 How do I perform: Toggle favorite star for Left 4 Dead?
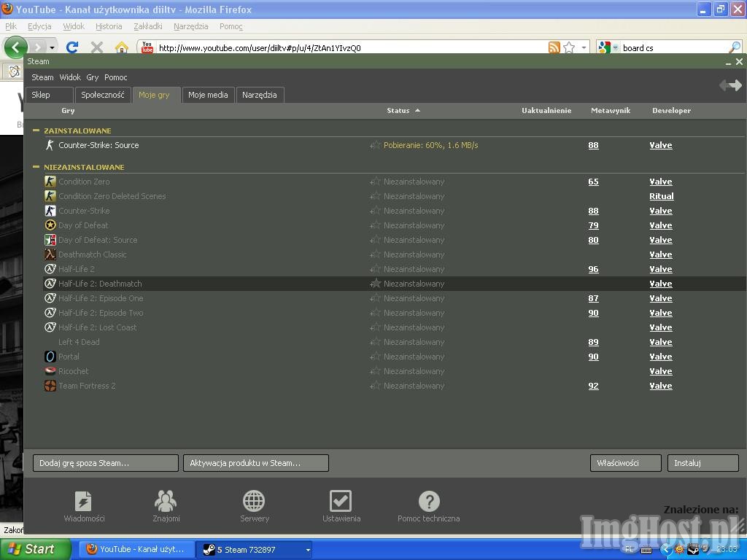376,342
